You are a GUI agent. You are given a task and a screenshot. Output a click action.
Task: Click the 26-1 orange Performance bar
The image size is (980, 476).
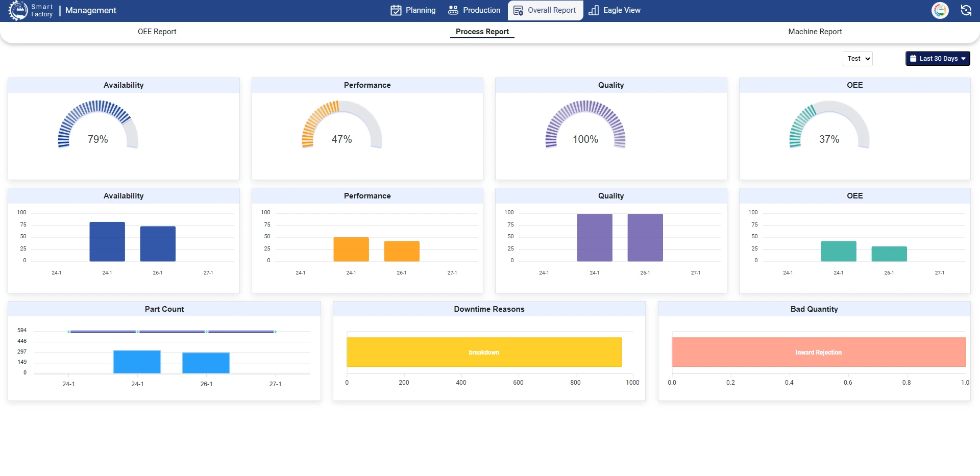[402, 252]
